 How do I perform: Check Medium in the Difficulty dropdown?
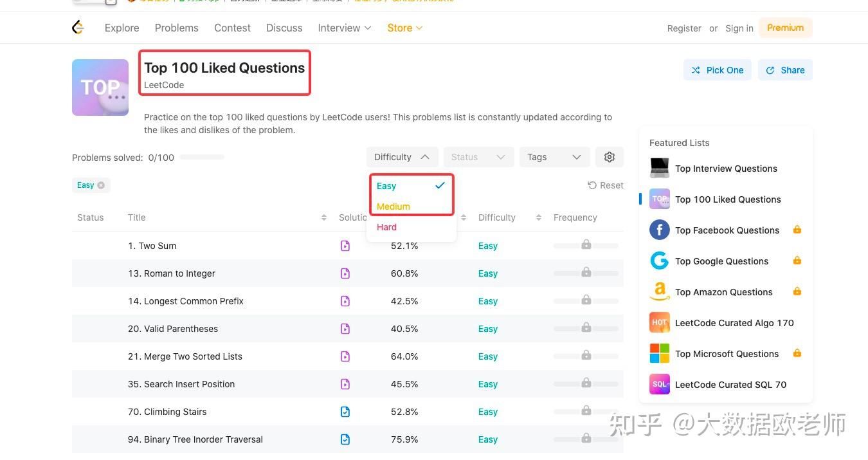393,207
